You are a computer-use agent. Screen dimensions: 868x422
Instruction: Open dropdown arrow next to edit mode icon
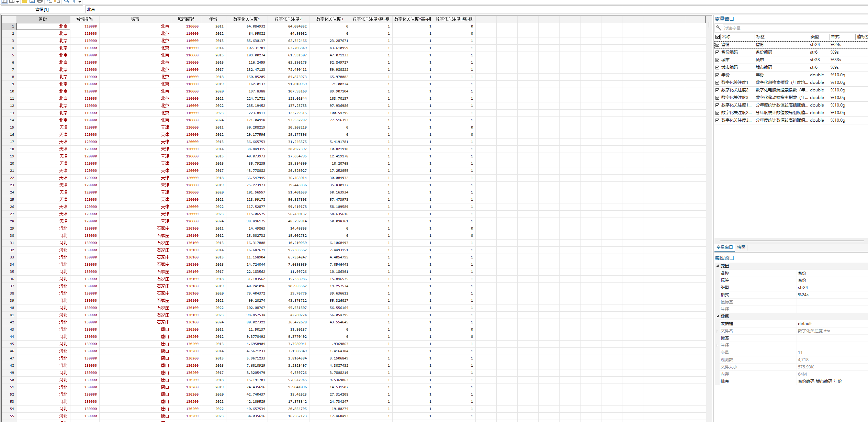pos(18,2)
